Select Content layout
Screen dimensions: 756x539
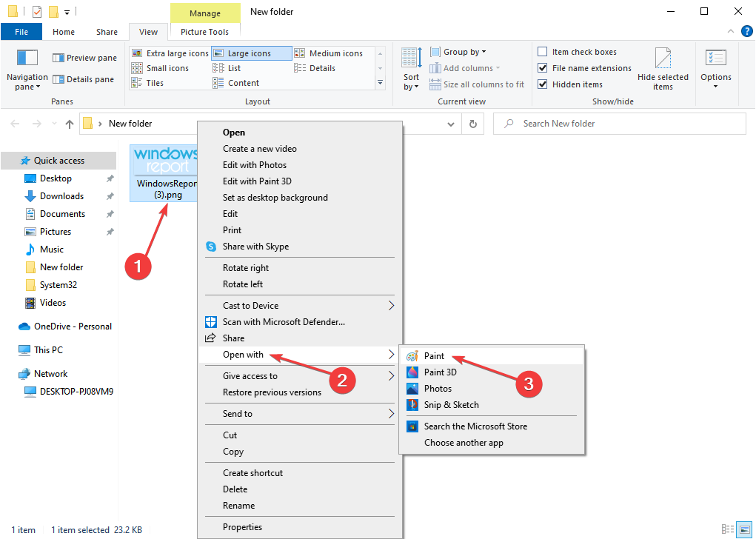coord(236,83)
